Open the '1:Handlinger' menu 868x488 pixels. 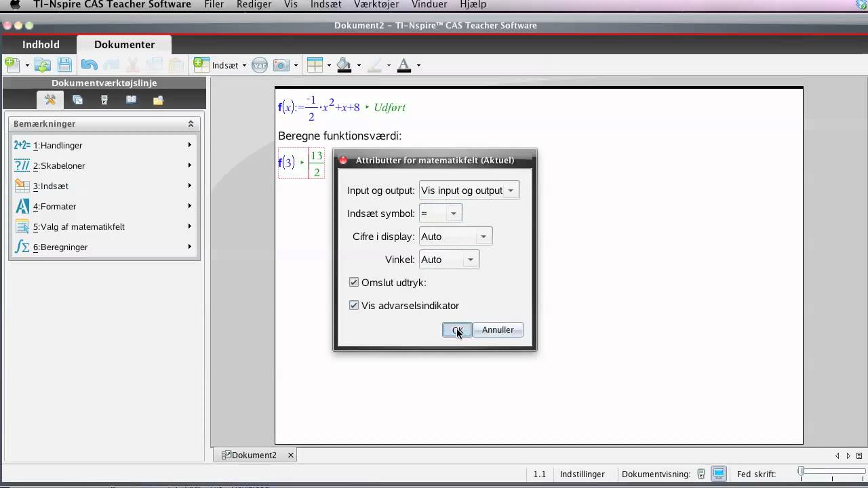coord(104,145)
